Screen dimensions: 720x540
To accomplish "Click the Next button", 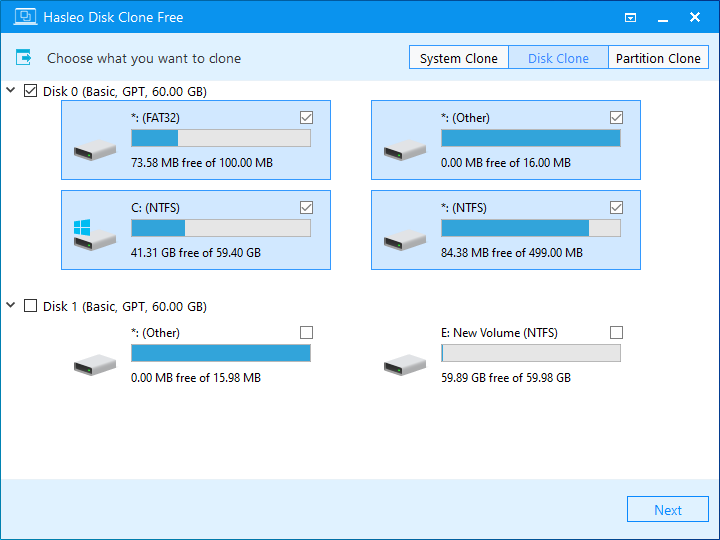I will point(668,509).
